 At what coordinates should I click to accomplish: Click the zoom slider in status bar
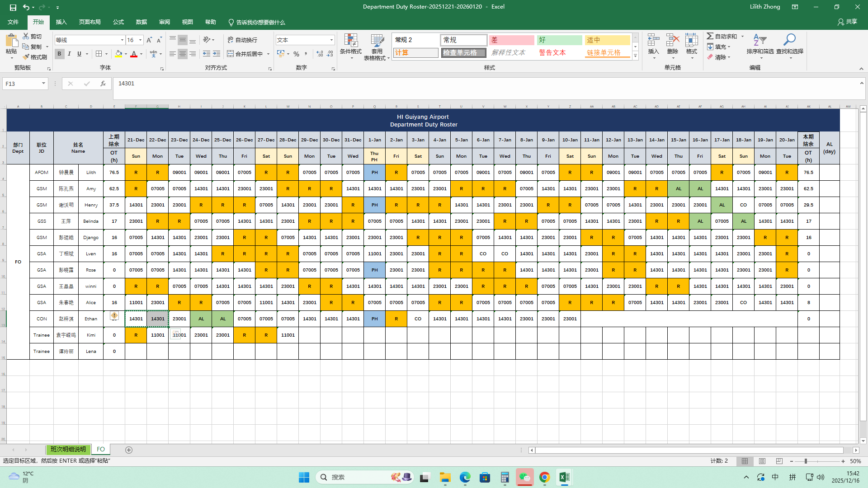[x=806, y=461]
